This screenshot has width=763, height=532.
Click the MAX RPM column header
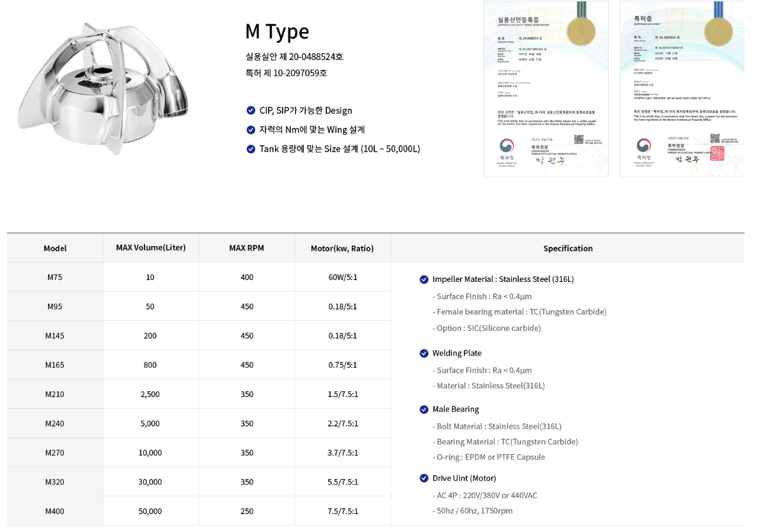247,248
